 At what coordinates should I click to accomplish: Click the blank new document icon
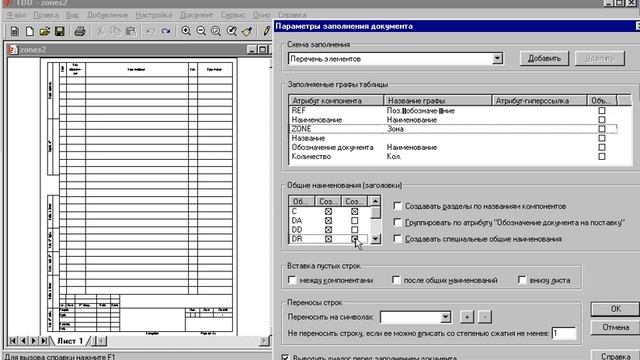[30, 31]
